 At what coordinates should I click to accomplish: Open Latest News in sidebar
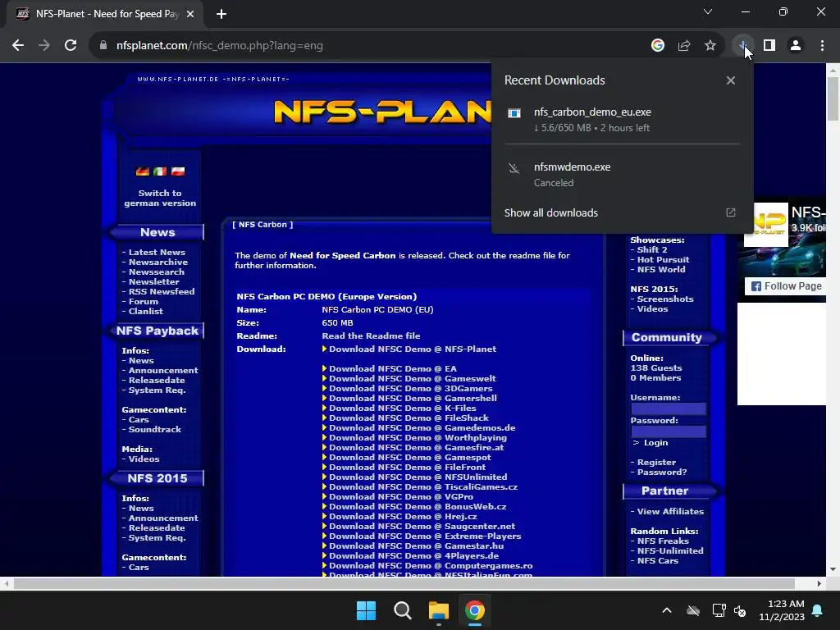tap(157, 253)
